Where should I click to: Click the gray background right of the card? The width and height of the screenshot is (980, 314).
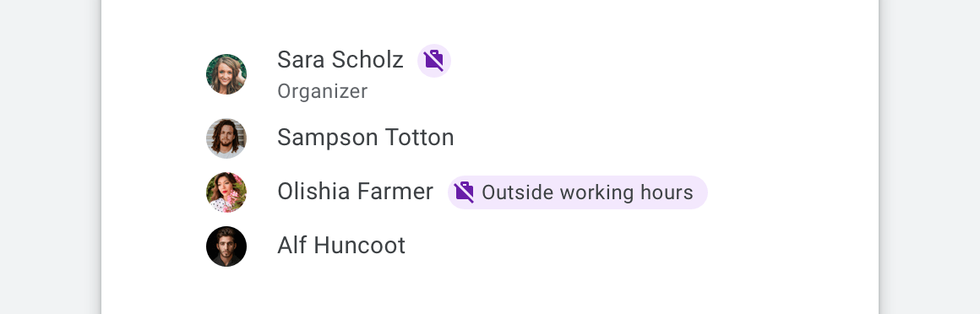coord(930,157)
